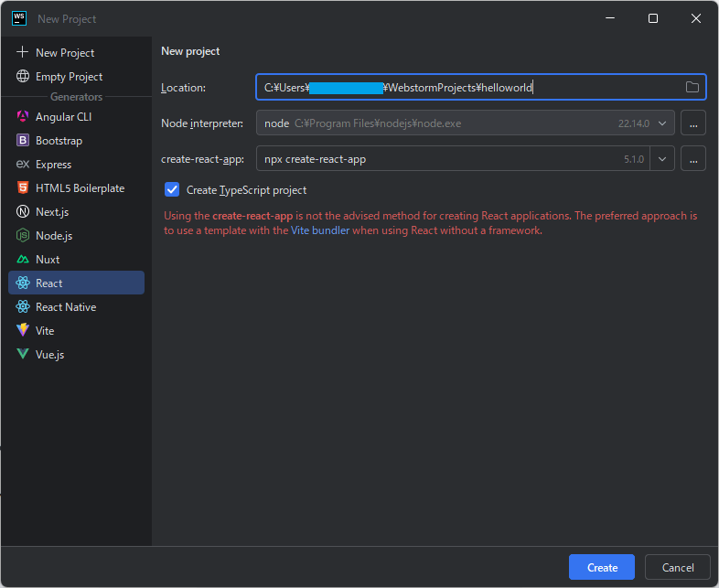Click the Generators section label
The height and width of the screenshot is (588, 719).
(76, 97)
